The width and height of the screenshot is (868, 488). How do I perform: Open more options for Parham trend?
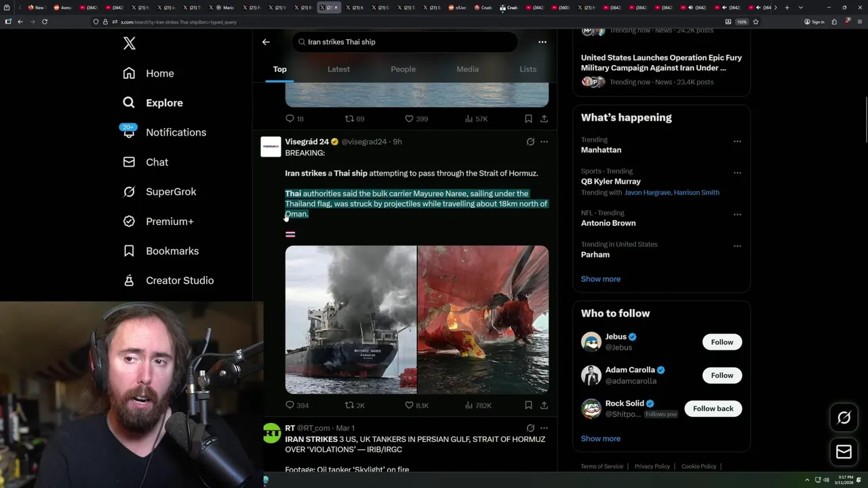737,245
